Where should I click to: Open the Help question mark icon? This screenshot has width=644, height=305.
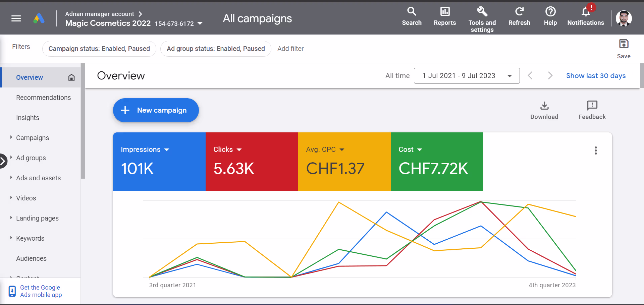[550, 12]
